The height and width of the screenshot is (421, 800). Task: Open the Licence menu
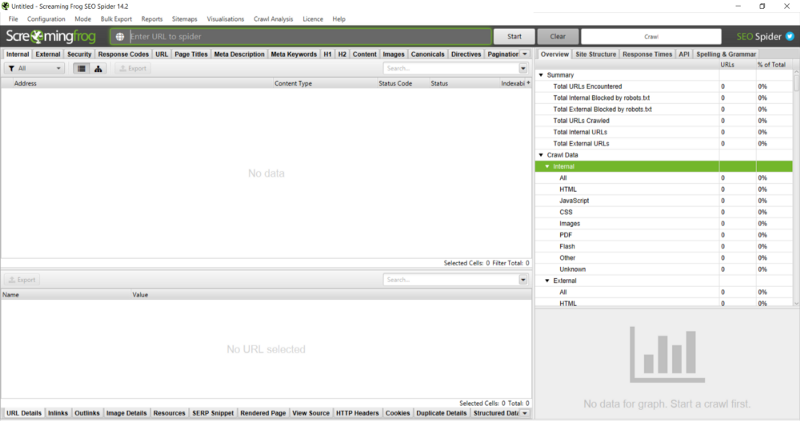(x=313, y=19)
